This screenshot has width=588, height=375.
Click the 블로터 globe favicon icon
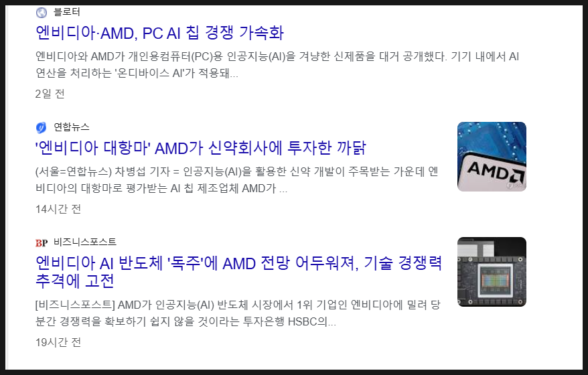click(42, 12)
